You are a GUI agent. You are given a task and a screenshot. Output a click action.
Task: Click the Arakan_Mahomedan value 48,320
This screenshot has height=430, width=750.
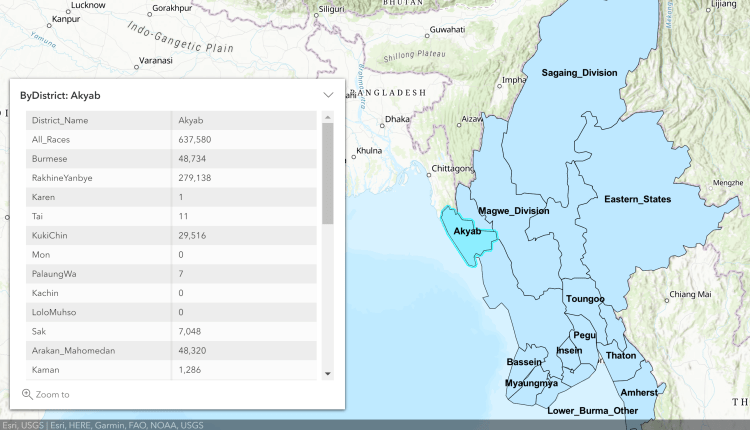[194, 350]
